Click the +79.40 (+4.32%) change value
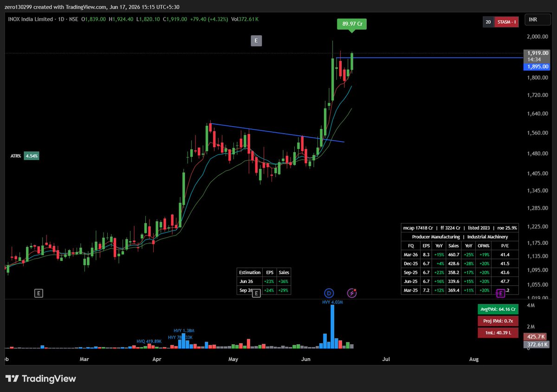 [209, 19]
